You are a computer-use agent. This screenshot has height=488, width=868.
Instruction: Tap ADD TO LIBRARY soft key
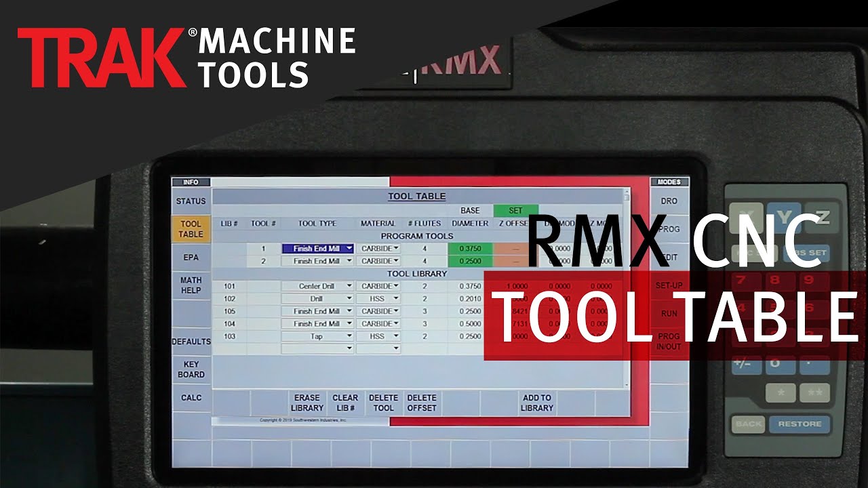click(x=537, y=403)
